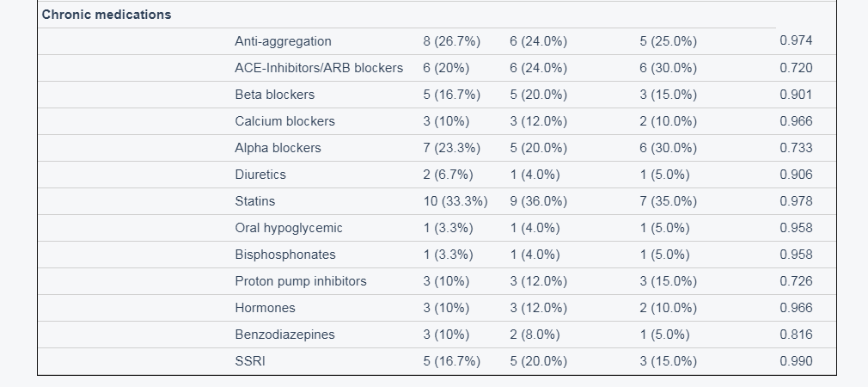Click the 0.990 p-value for SSRI
Image resolution: width=868 pixels, height=387 pixels.
click(796, 361)
